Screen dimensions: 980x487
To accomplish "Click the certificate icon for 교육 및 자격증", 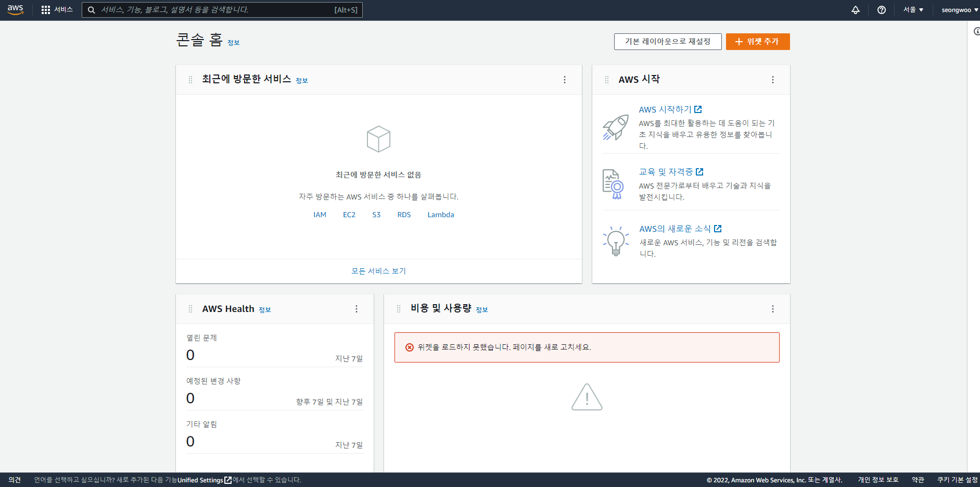I will click(x=614, y=184).
